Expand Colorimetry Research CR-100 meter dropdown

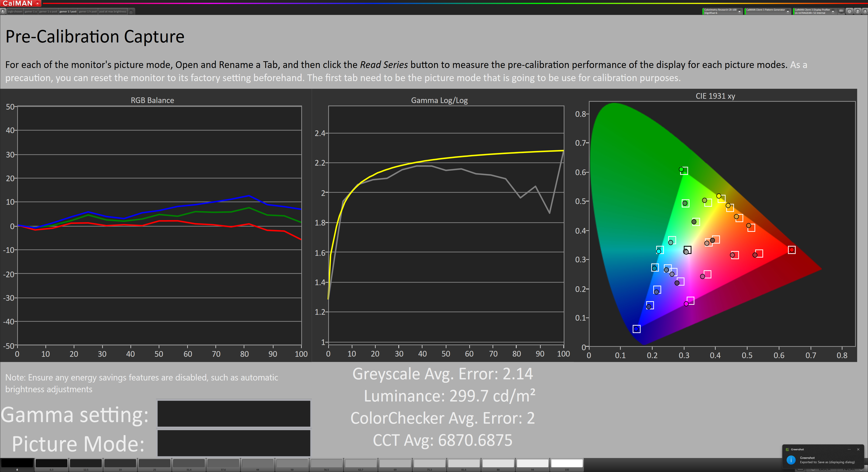pos(739,11)
